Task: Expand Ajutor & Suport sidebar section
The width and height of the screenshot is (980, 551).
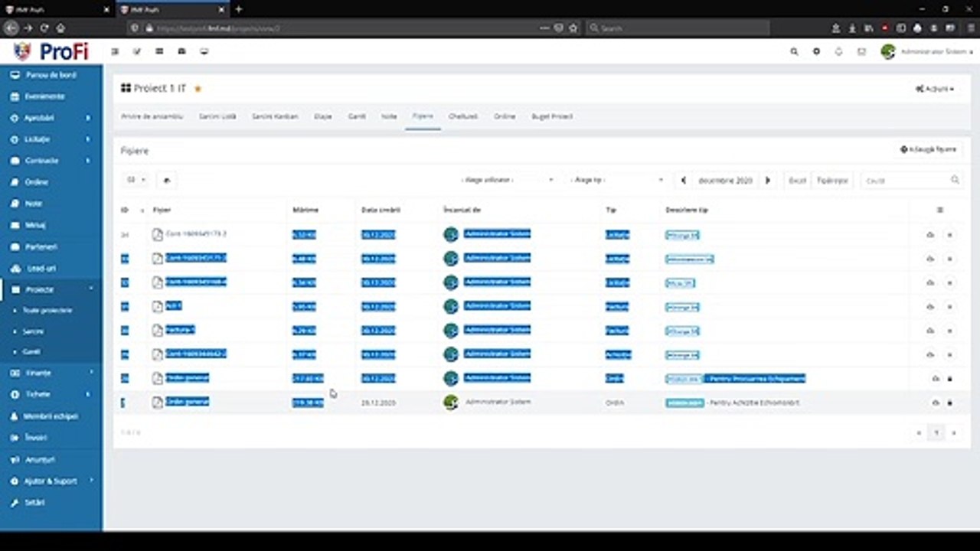Action: tap(51, 481)
